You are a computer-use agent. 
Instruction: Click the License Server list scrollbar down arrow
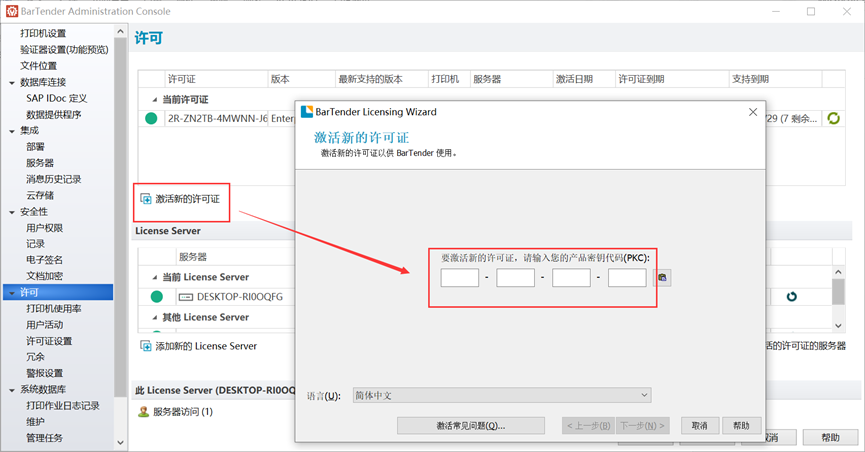838,325
